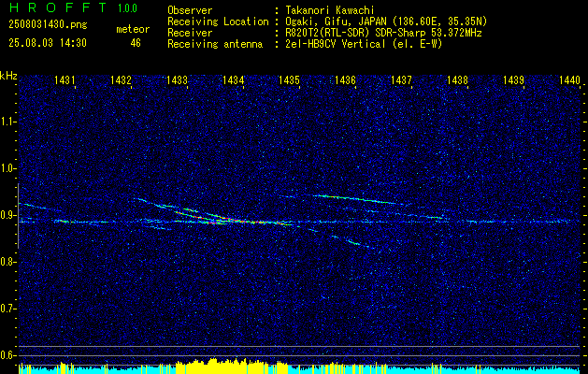Click the Observer label
The width and height of the screenshot is (588, 374).
(x=190, y=10)
